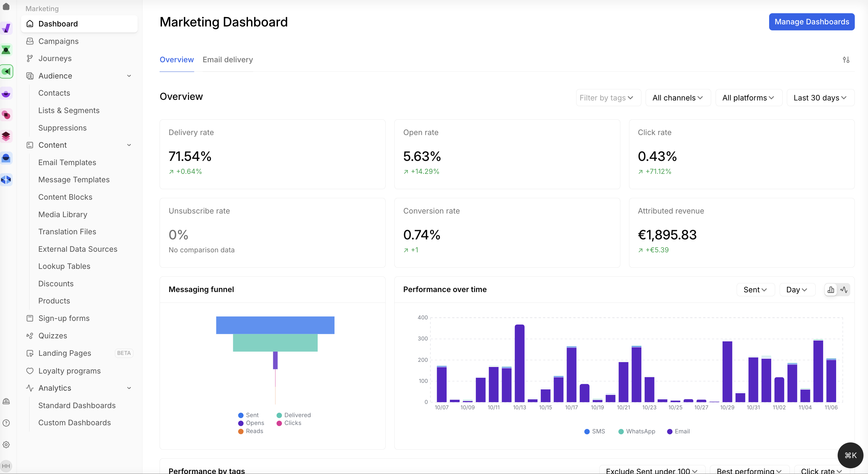Screen dimensions: 868x474
Task: Click the Journeys branch icon in sidebar
Action: click(x=30, y=58)
